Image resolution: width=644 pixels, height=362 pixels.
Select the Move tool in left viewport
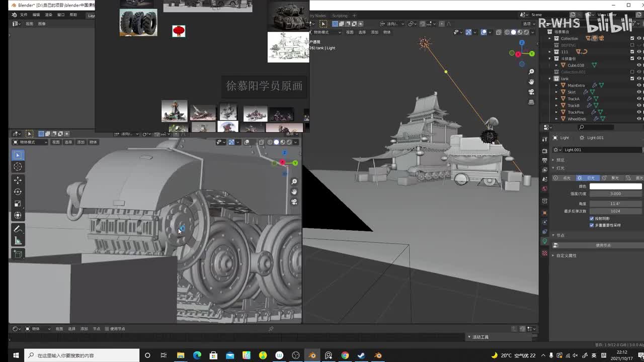18,180
